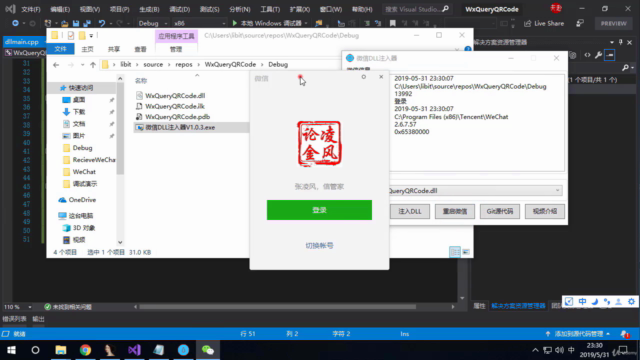Select WxQueryQRCode.pdb file in Explorer
The image size is (640, 360).
[178, 117]
